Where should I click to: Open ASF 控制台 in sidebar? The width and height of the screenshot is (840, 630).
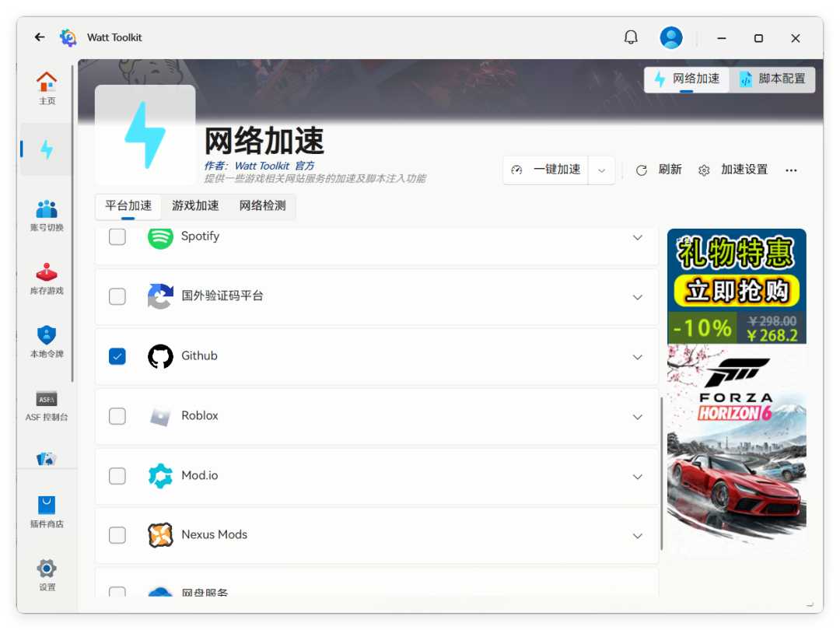(47, 405)
